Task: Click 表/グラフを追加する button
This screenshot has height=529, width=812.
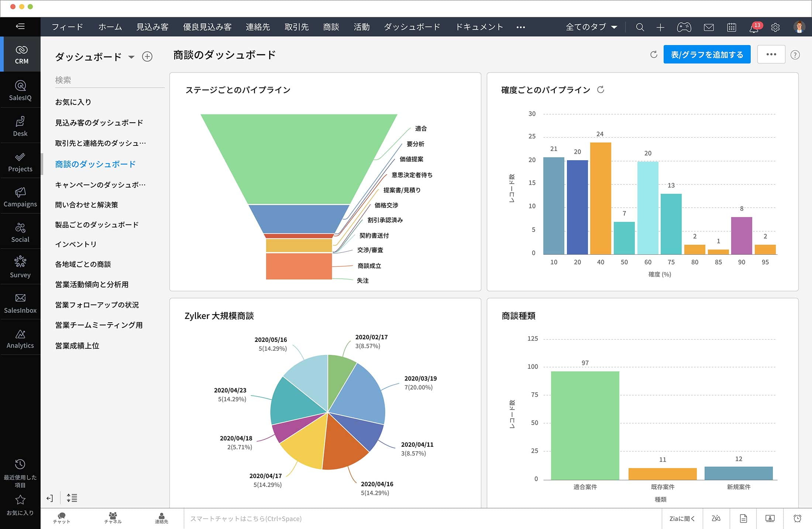Action: [706, 55]
